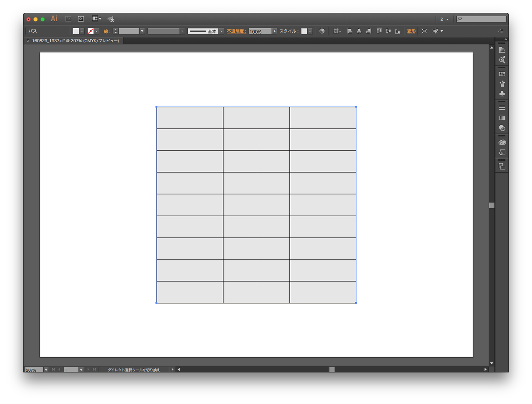Open the Color Guide panel icon
Screen dimensions: 532x404
click(x=502, y=60)
